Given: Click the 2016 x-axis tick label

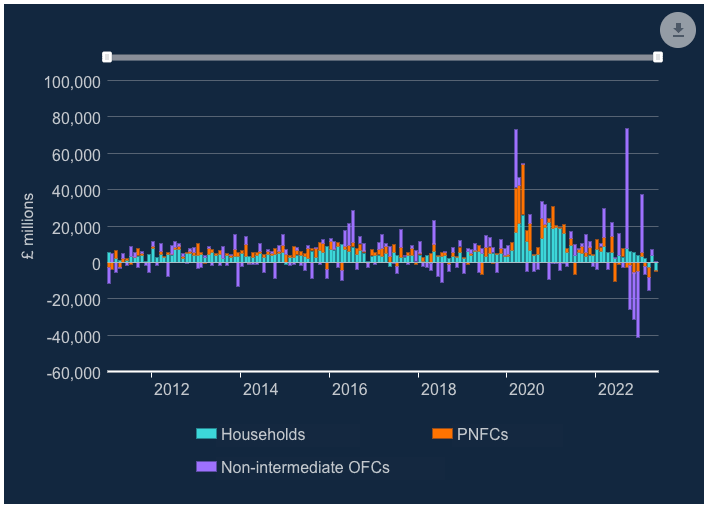Looking at the screenshot, I should click(348, 389).
